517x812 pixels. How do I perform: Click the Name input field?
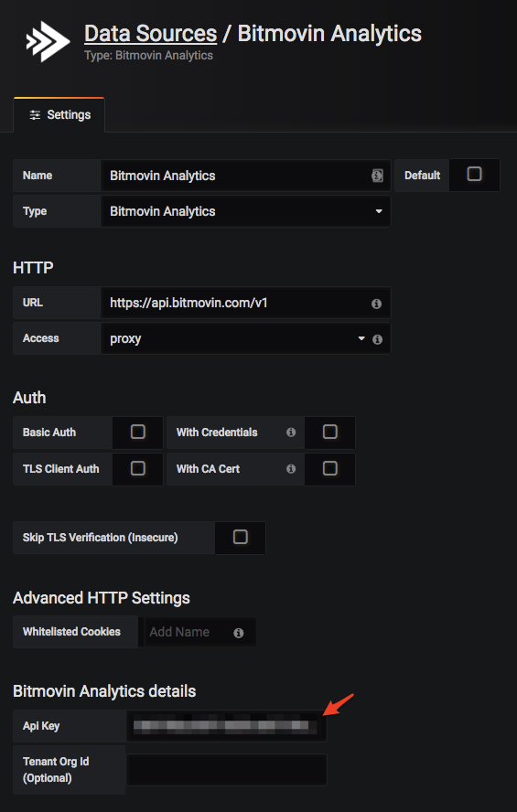coord(245,176)
